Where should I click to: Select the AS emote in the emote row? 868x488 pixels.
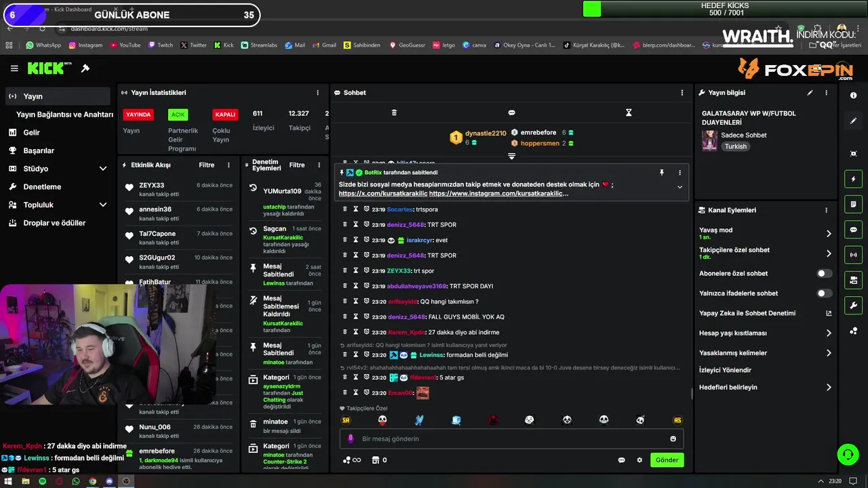(677, 420)
